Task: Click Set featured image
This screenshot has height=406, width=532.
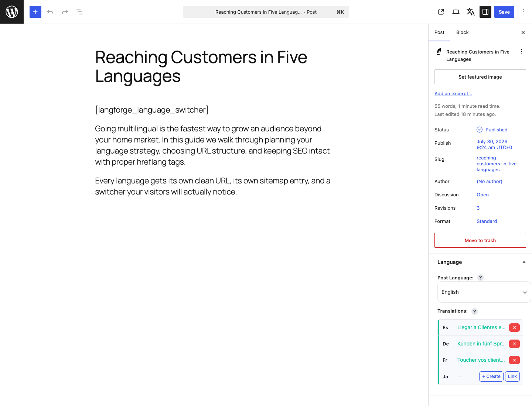Action: (x=480, y=77)
